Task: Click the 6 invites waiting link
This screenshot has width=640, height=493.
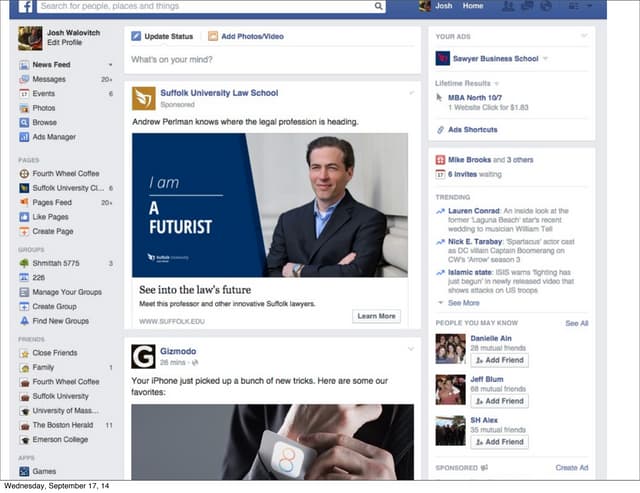Action: point(475,174)
